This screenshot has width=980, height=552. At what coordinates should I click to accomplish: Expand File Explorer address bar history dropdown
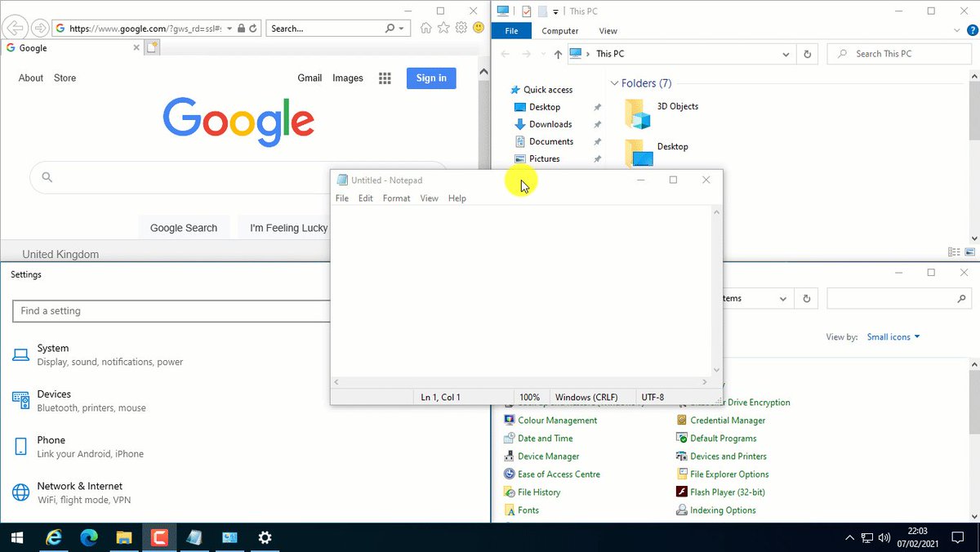[x=786, y=54]
